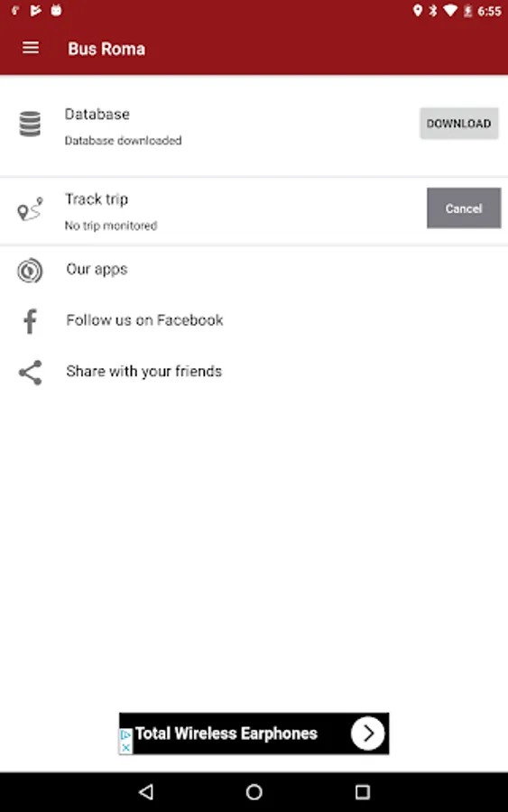Open recent apps overview button
The width and height of the screenshot is (508, 812).
click(x=363, y=791)
